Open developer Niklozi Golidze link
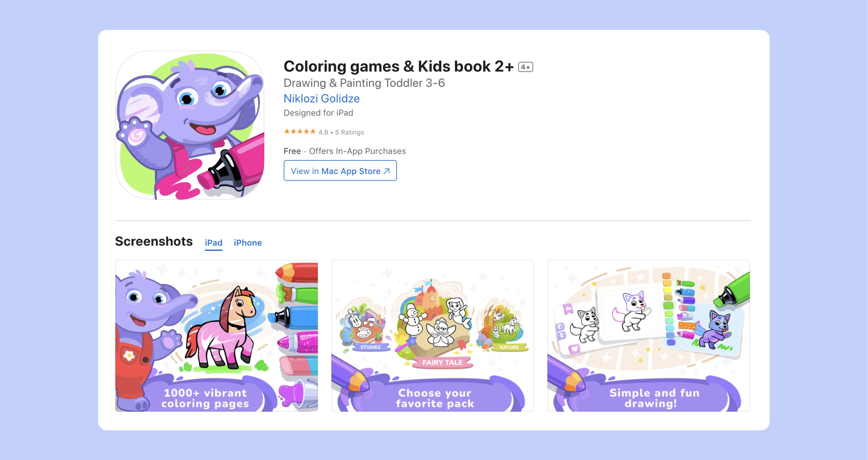 322,98
